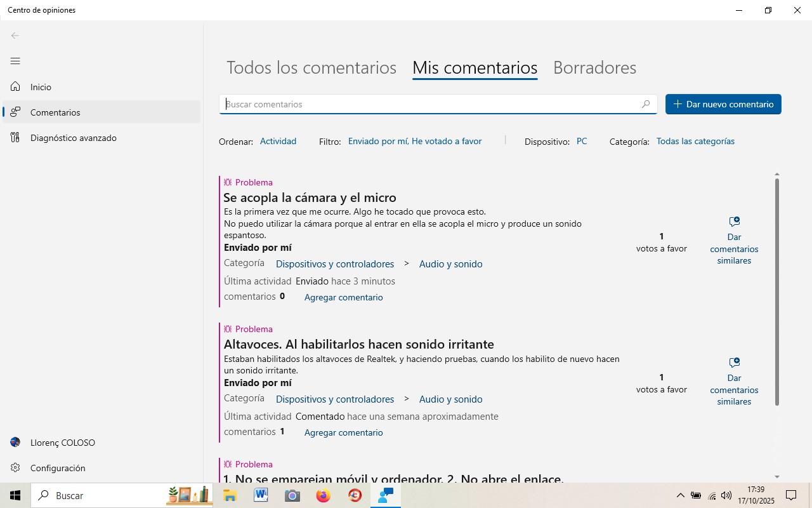The height and width of the screenshot is (508, 812).
Task: Click the vertical scrollbar of the feedback list
Action: 777,292
